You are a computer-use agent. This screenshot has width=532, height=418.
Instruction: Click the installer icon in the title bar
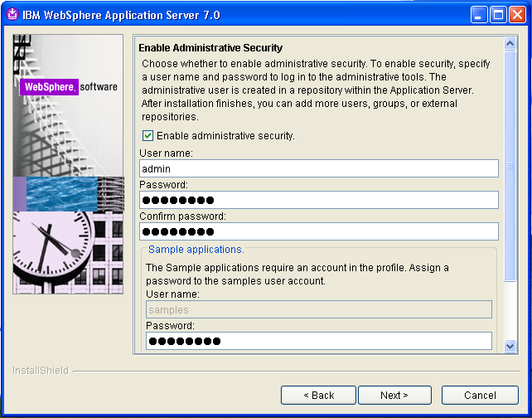tap(12, 15)
